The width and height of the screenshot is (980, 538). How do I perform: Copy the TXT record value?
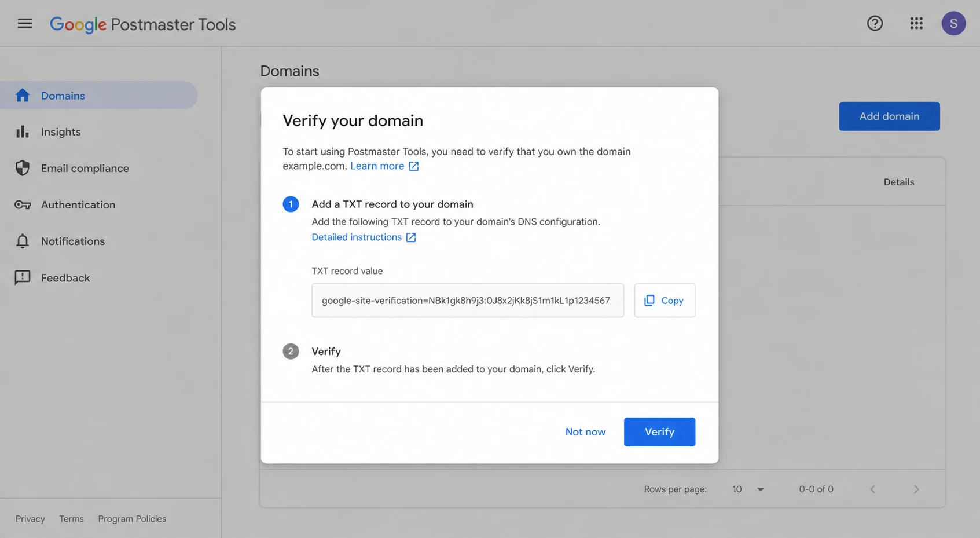click(x=665, y=300)
